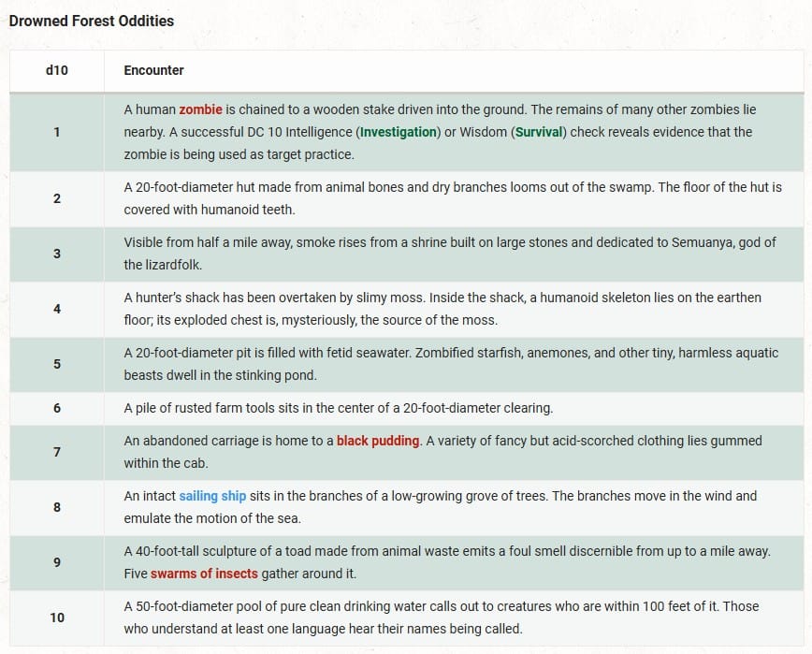Viewport: 812px width, 654px height.
Task: Select roll number 5 for the seawater pit
Action: pos(57,364)
